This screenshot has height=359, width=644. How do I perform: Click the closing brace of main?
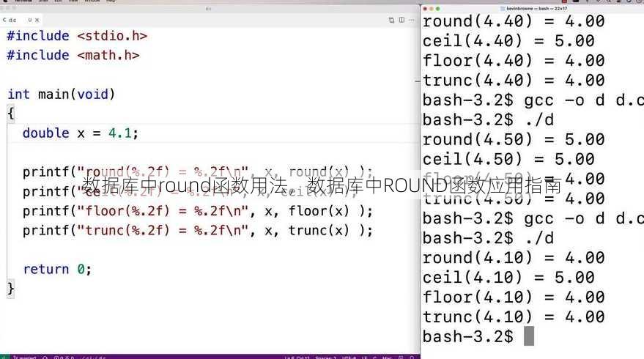tap(11, 289)
